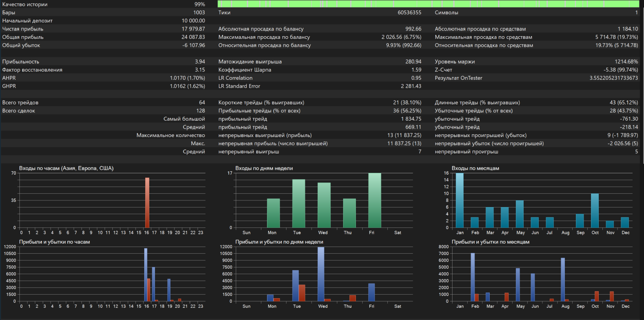
Task: Click blue Aug profit bar in monthly profit chart
Action: (562, 279)
